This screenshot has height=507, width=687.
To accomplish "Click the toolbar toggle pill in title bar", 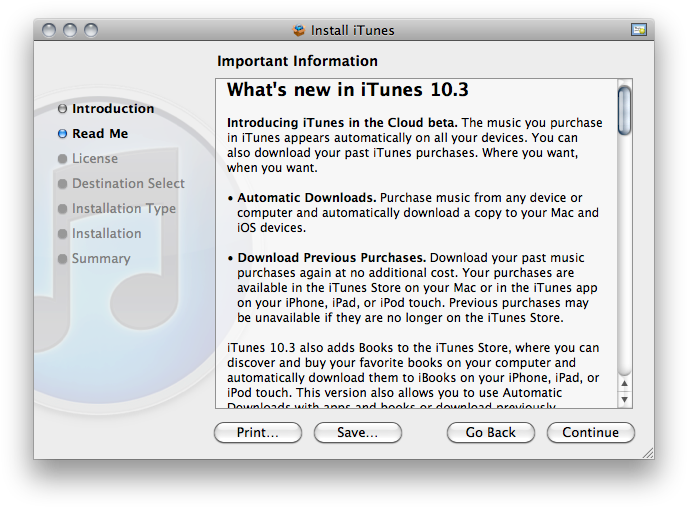I will 638,30.
